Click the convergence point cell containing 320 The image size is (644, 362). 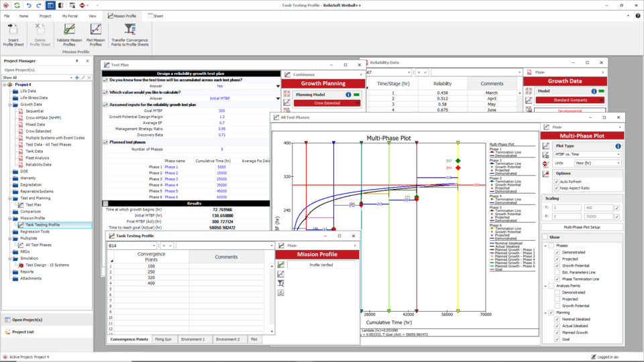pyautogui.click(x=151, y=278)
